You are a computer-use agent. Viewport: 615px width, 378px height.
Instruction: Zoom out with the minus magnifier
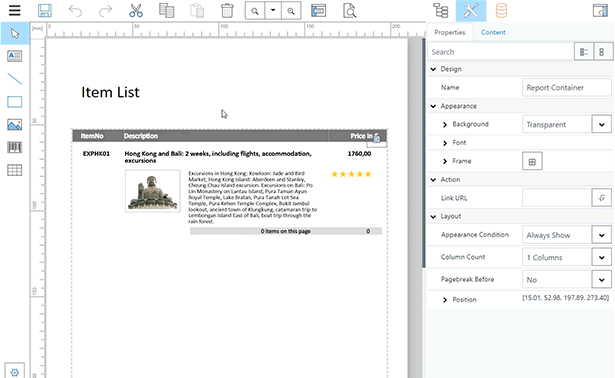[x=255, y=11]
